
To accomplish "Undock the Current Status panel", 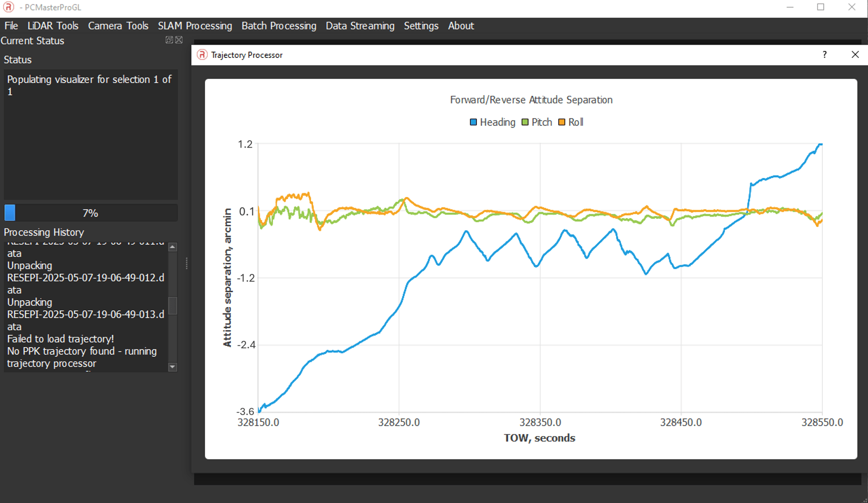I will coord(168,40).
